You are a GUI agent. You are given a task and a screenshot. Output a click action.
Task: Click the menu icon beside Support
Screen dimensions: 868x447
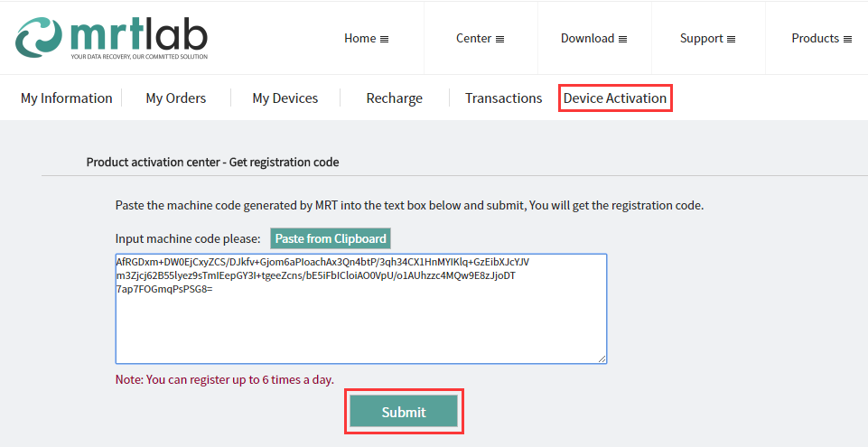tap(732, 39)
